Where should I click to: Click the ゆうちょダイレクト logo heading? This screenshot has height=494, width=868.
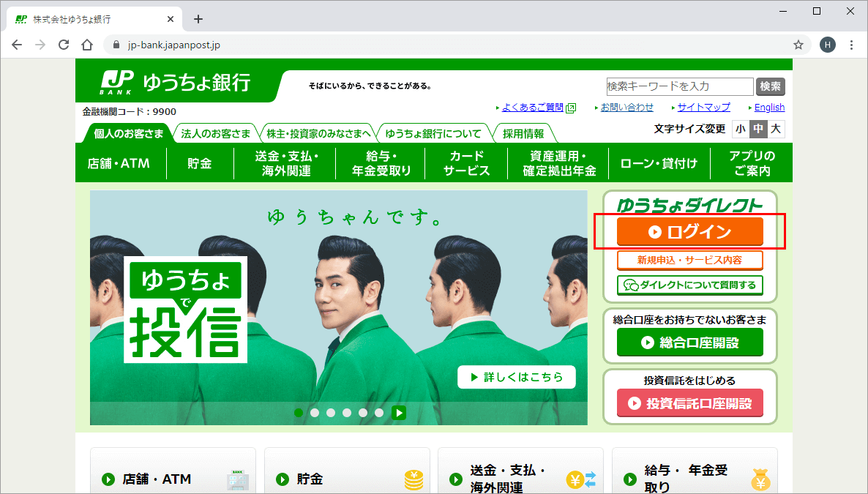coord(689,205)
